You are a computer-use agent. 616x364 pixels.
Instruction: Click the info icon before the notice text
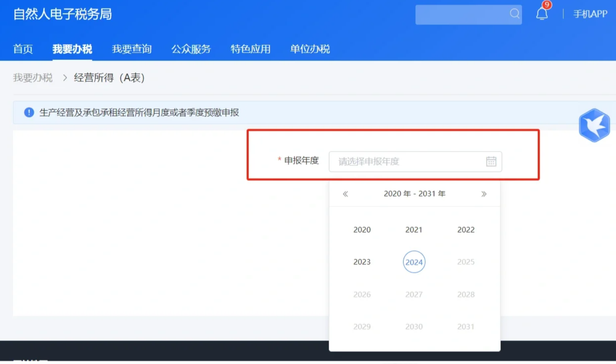click(28, 112)
